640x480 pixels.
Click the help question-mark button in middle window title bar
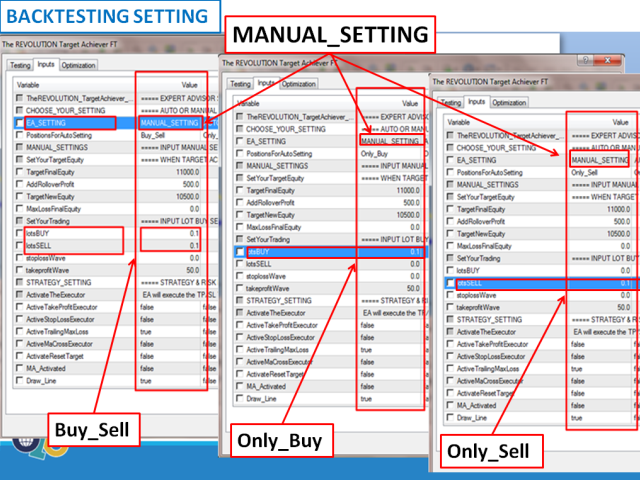coord(585,60)
